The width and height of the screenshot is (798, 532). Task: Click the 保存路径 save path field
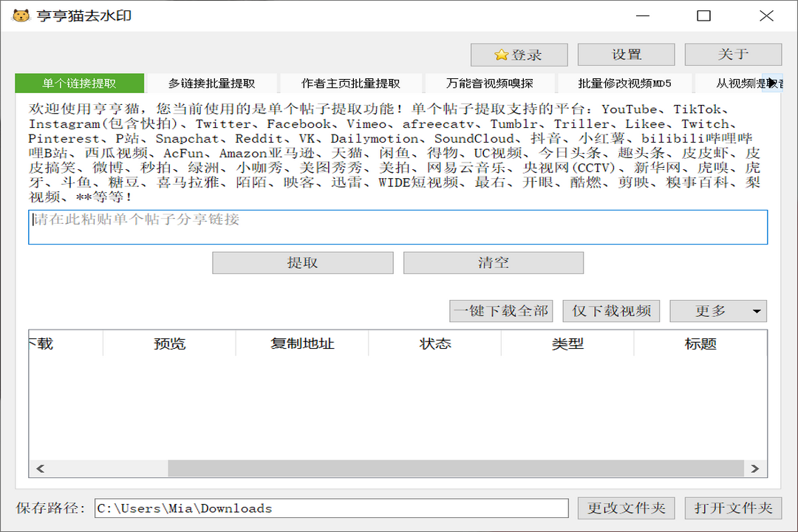pyautogui.click(x=331, y=508)
